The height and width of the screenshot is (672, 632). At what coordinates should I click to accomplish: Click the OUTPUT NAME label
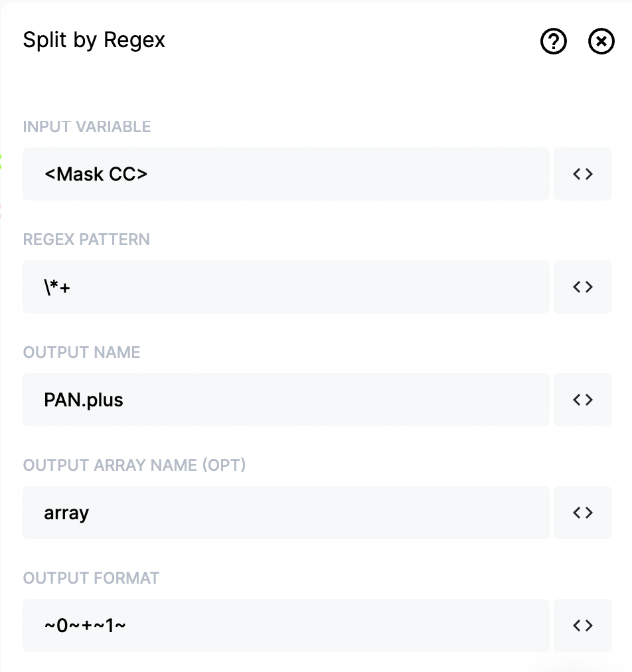pos(82,353)
